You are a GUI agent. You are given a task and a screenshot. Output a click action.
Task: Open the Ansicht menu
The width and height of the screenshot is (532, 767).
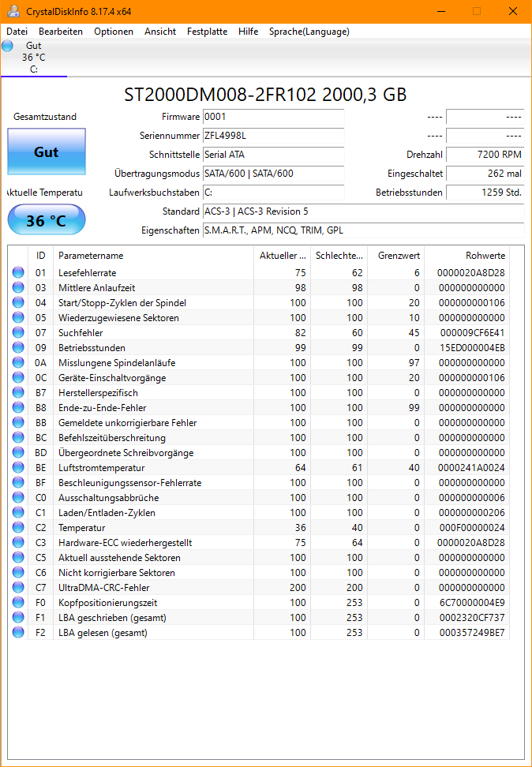click(x=160, y=32)
